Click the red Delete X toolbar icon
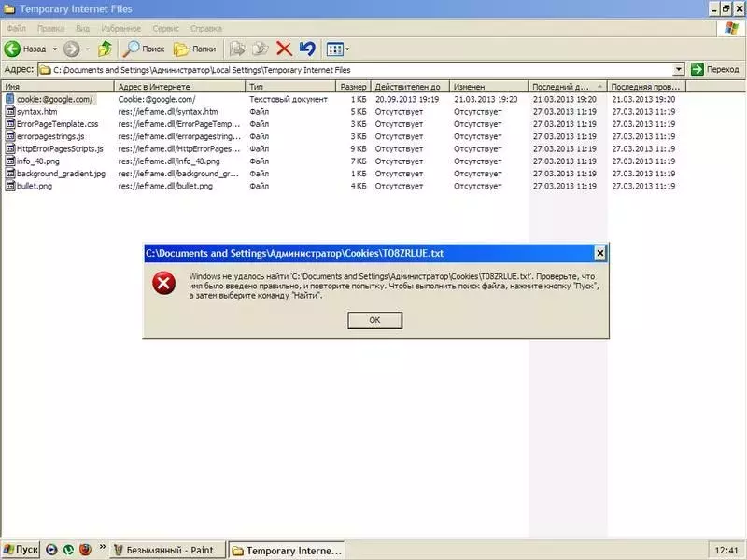This screenshot has width=747, height=560. [x=284, y=49]
